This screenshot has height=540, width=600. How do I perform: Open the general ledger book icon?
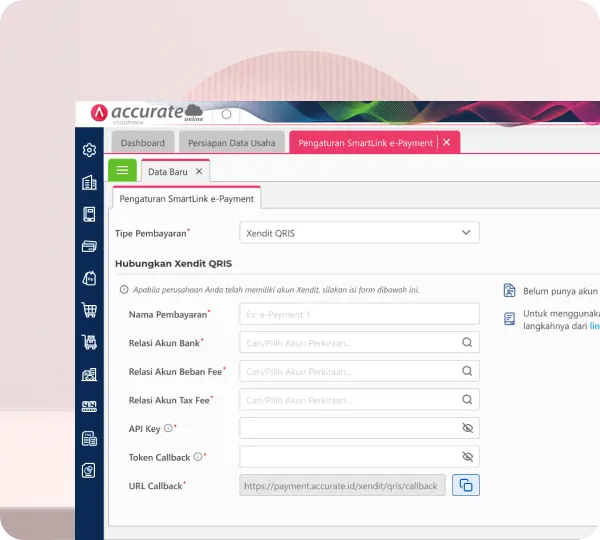[89, 214]
